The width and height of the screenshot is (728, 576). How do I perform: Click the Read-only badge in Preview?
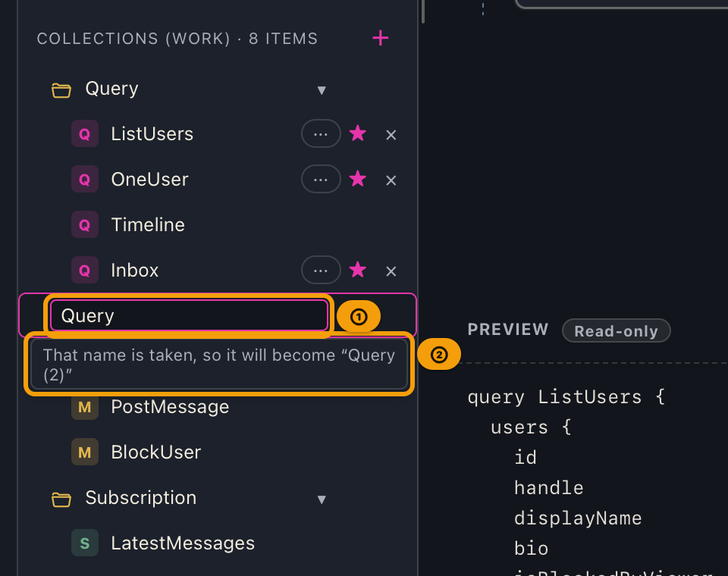point(616,331)
